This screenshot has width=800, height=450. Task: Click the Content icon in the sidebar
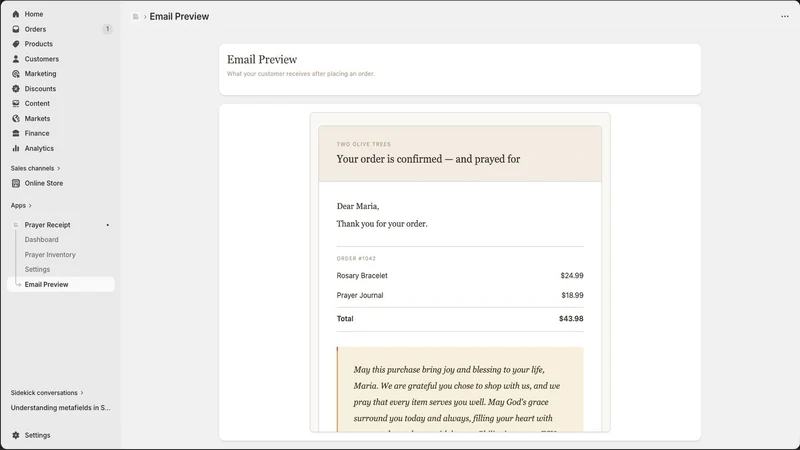pyautogui.click(x=16, y=104)
